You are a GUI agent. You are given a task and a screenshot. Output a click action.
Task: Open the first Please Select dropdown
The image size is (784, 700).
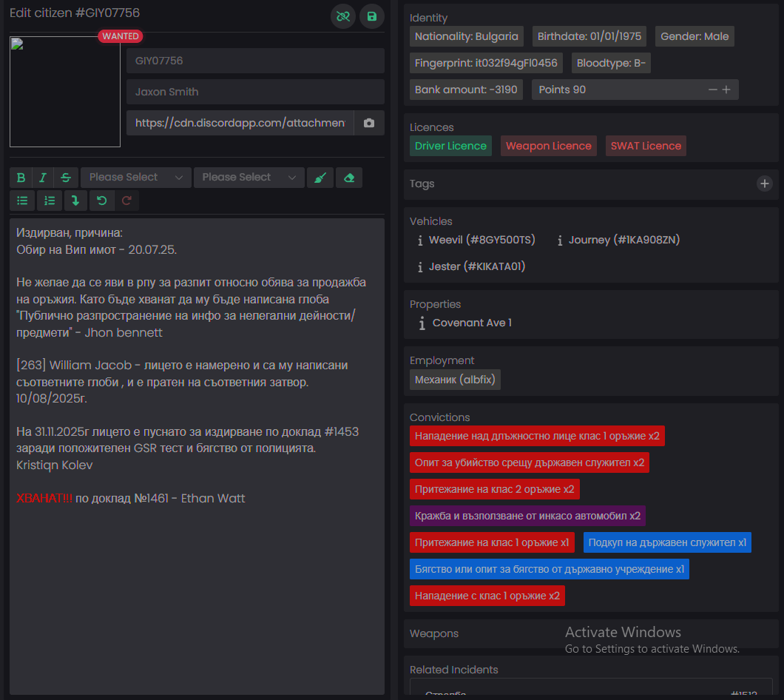click(135, 178)
